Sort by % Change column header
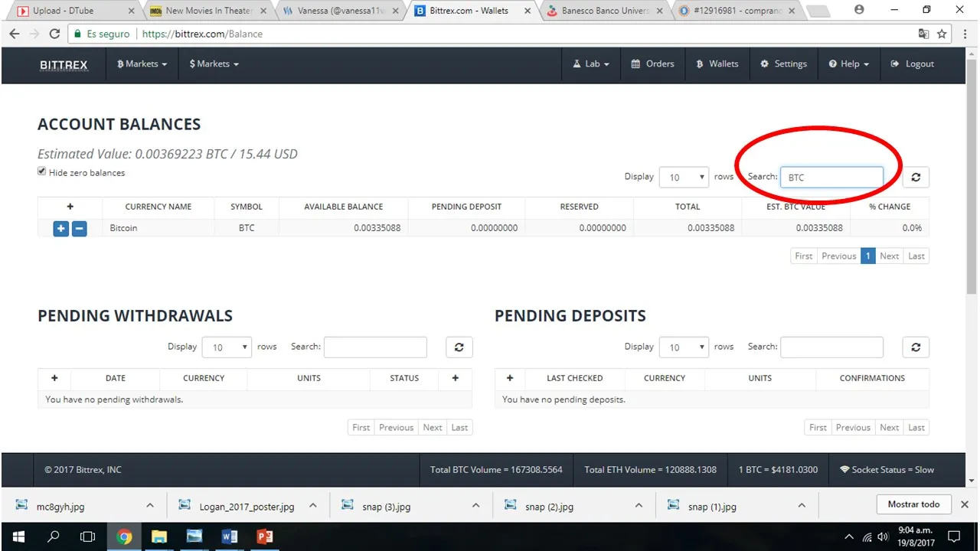The height and width of the screenshot is (551, 980). tap(890, 207)
